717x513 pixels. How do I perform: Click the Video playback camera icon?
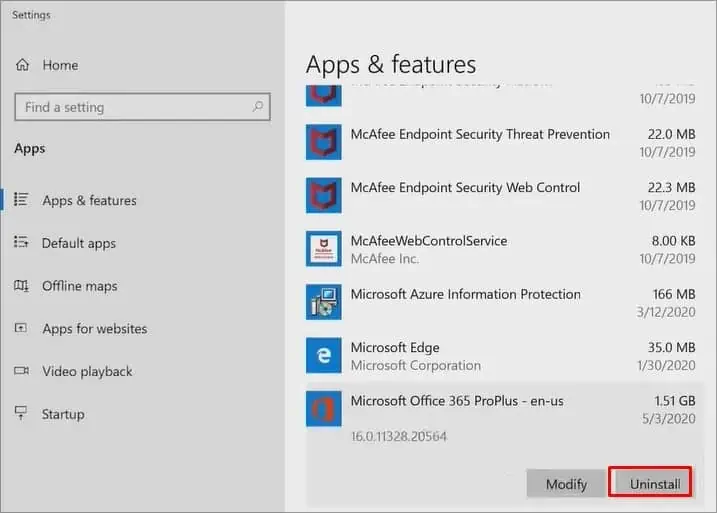tap(21, 370)
